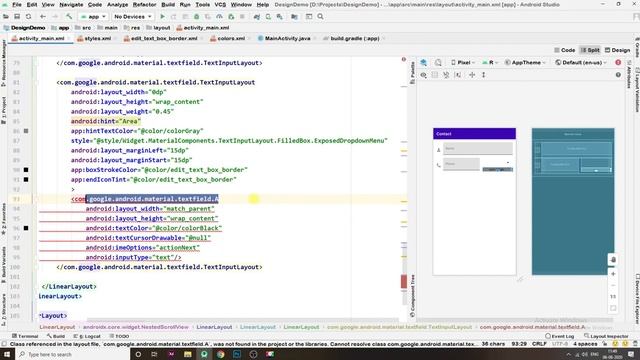Open project folder icon in toolbar
Viewport: 640px width, 360px height.
6,17
